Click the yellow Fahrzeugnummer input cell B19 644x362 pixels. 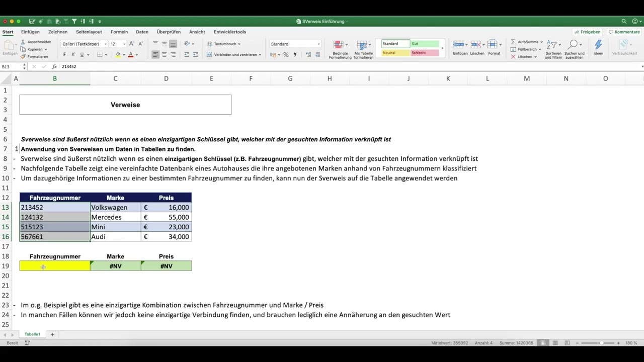(55, 266)
